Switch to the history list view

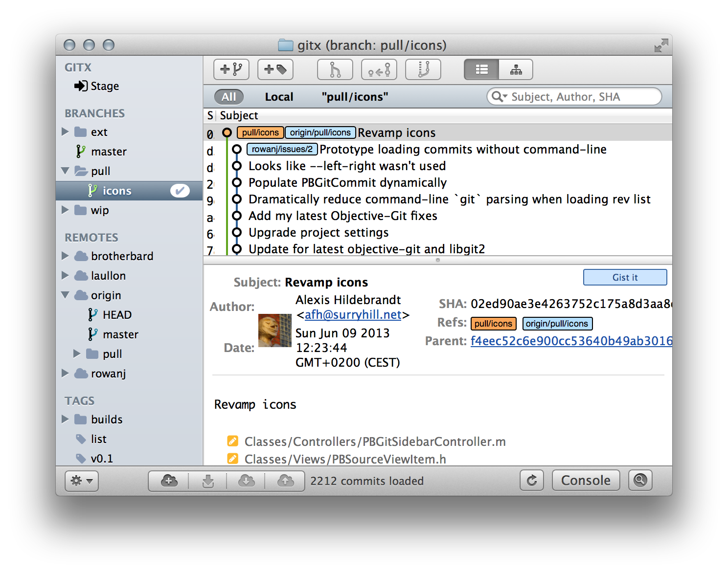pyautogui.click(x=481, y=69)
